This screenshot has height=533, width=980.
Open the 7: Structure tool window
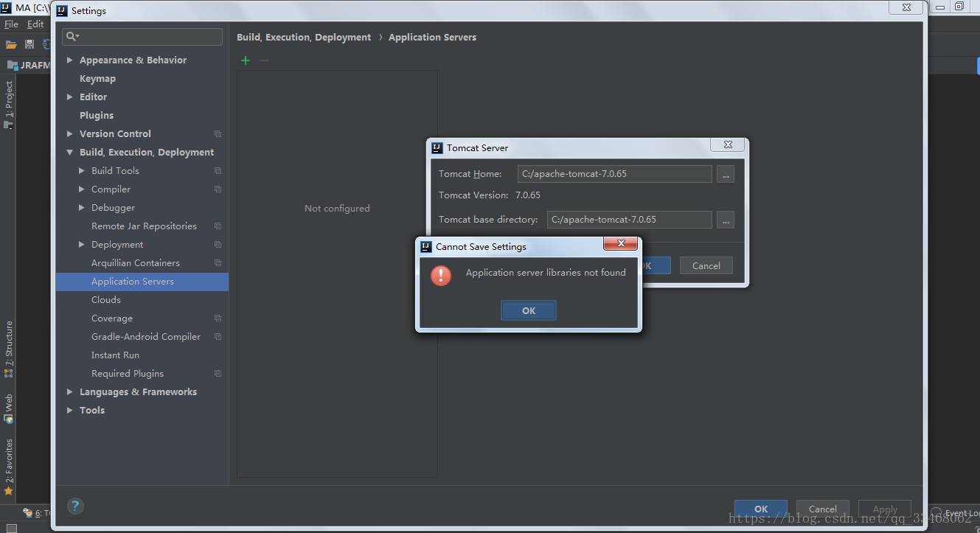9,349
